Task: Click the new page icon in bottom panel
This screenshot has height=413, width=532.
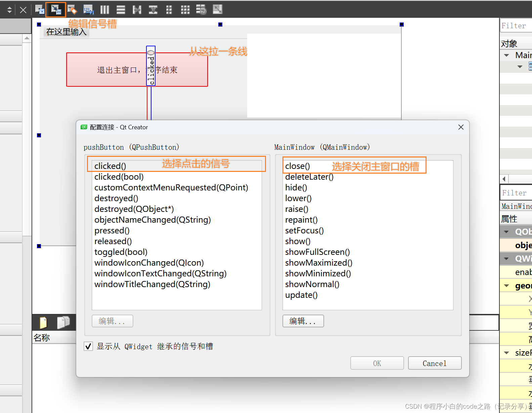Action: pos(43,323)
